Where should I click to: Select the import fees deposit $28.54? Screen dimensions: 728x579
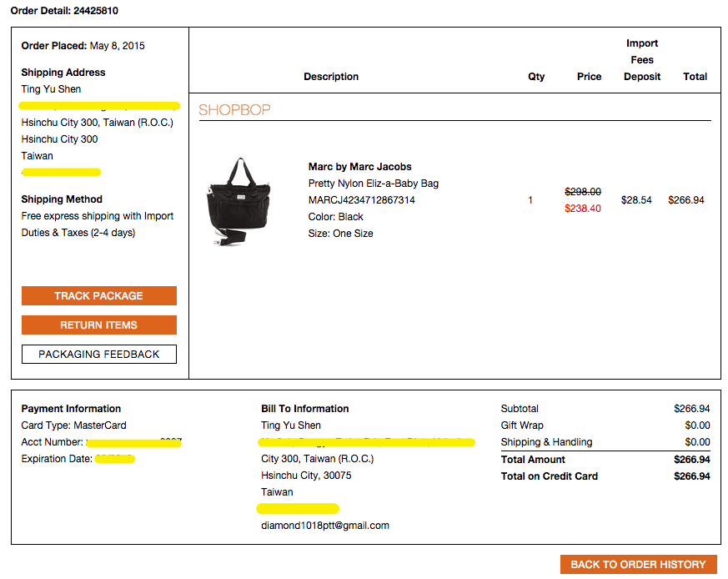pos(636,200)
